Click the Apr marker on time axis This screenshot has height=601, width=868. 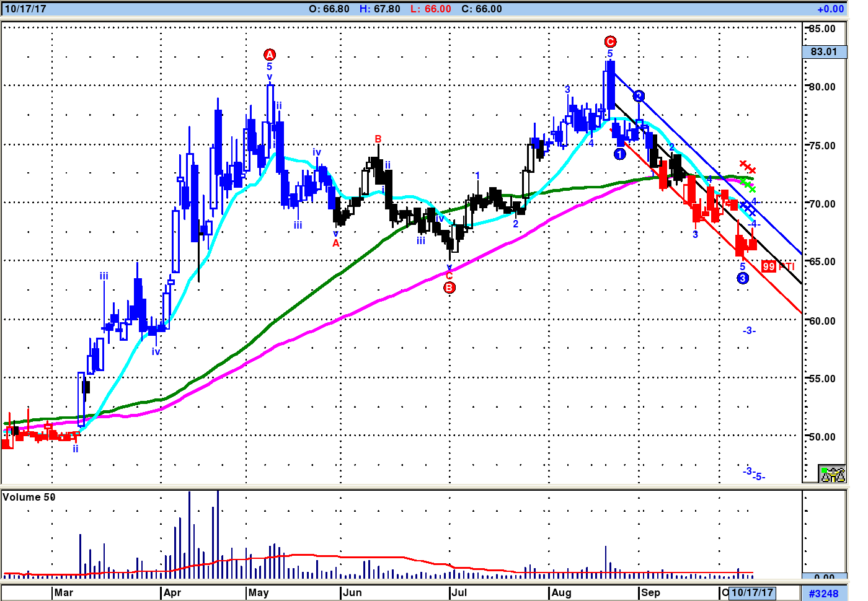(x=172, y=592)
